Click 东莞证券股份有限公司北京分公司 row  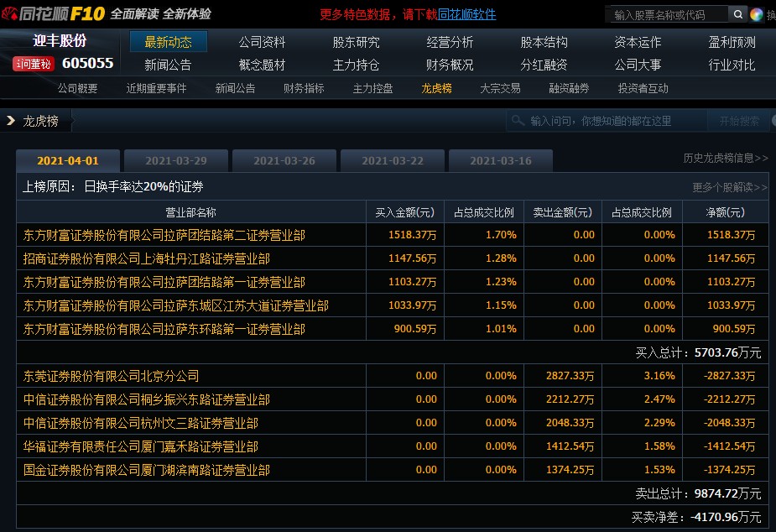(x=393, y=376)
